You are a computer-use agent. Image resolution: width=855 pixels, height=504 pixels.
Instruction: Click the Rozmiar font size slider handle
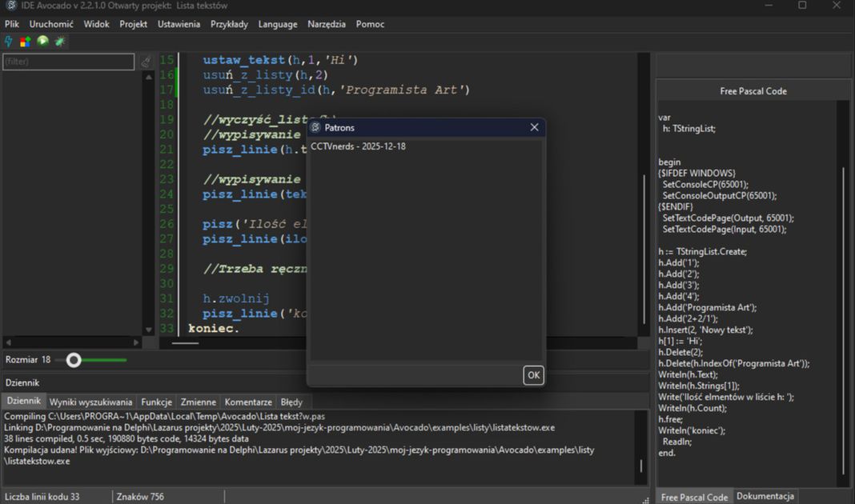[x=74, y=360]
